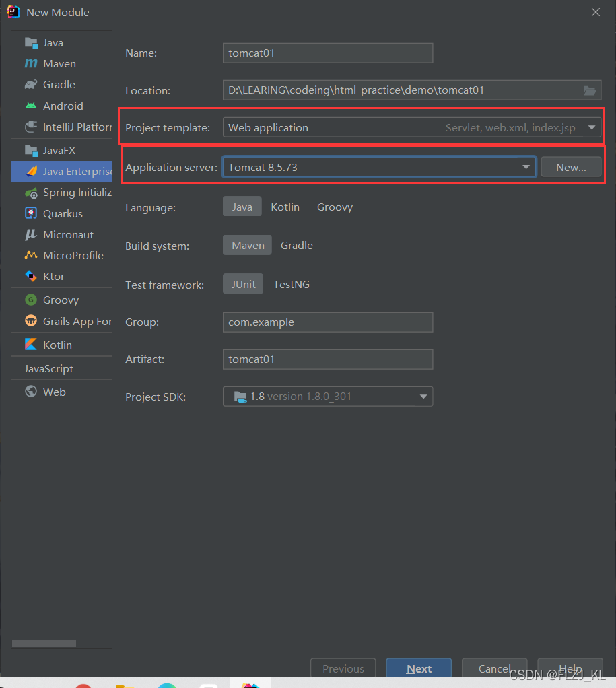Select the Kotlin K icon

[31, 345]
